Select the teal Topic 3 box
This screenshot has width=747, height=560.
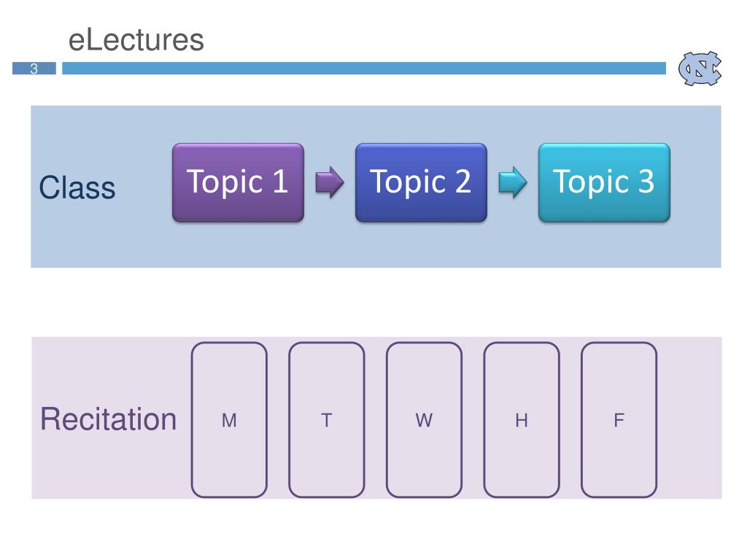(x=604, y=182)
